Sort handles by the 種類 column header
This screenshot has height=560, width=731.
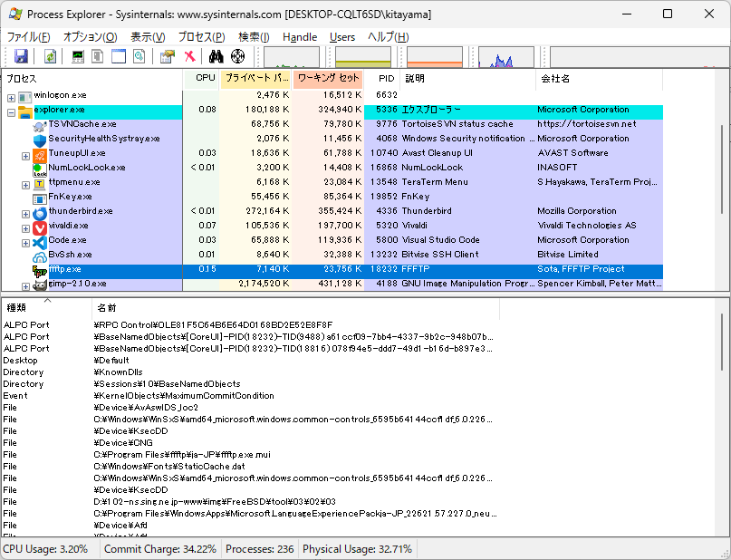click(46, 308)
